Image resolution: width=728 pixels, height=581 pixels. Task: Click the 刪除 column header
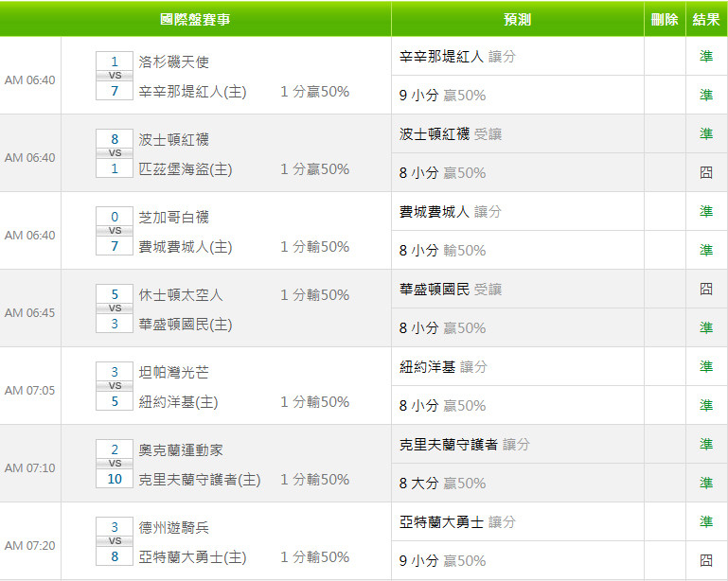[x=665, y=19]
